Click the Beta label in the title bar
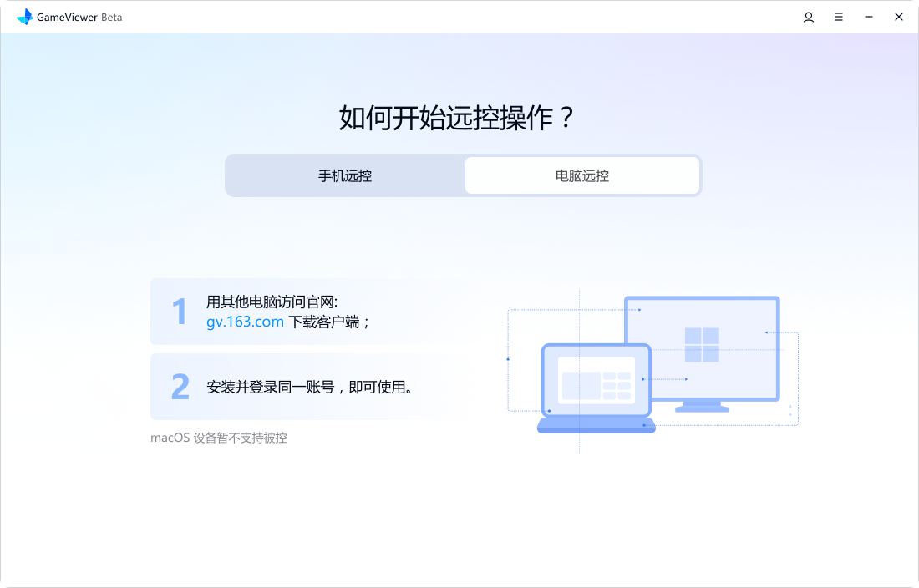Screen dimensions: 919x588 [x=112, y=18]
